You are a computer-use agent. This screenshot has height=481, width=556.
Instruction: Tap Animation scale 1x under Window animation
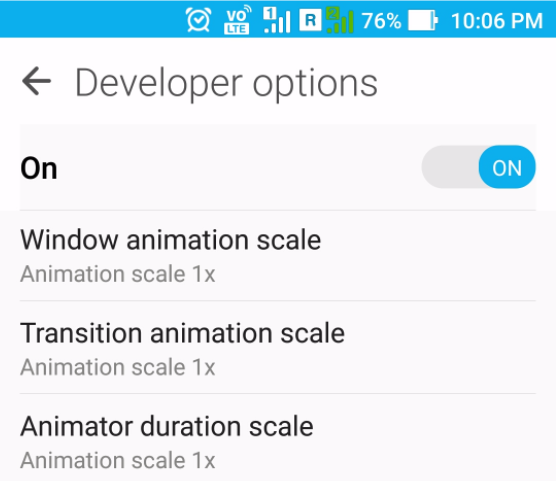coord(118,274)
